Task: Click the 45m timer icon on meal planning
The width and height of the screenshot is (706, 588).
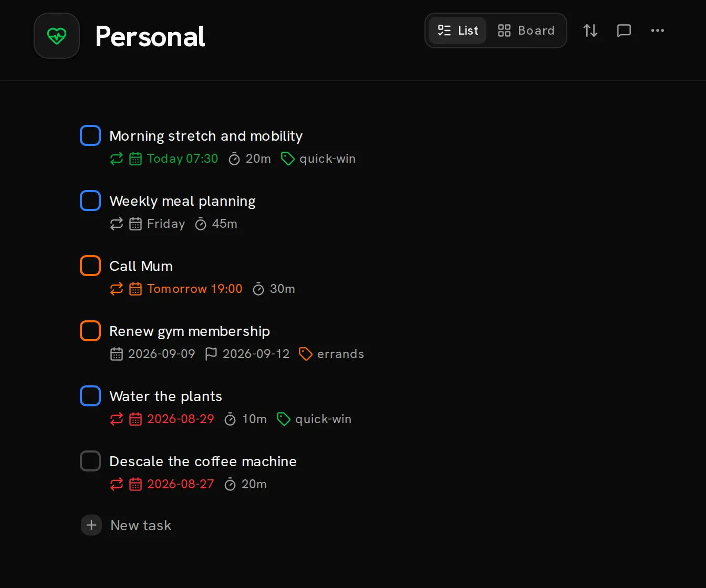Action: point(201,224)
